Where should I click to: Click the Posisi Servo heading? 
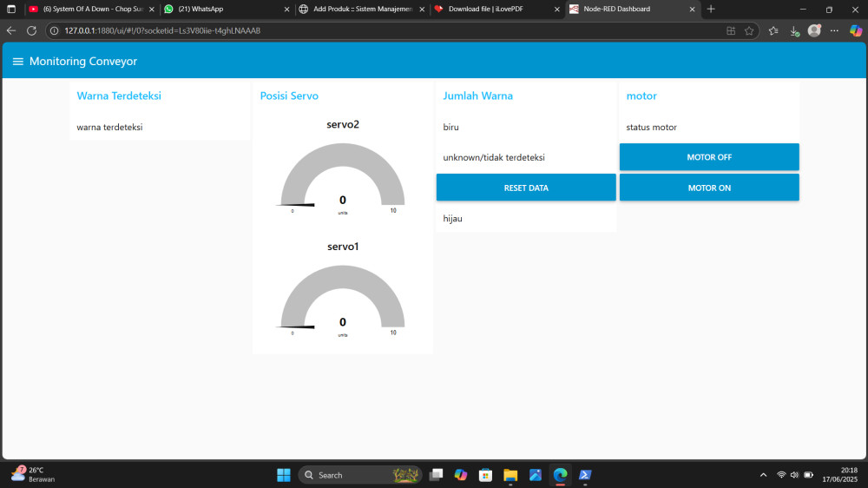(x=289, y=96)
